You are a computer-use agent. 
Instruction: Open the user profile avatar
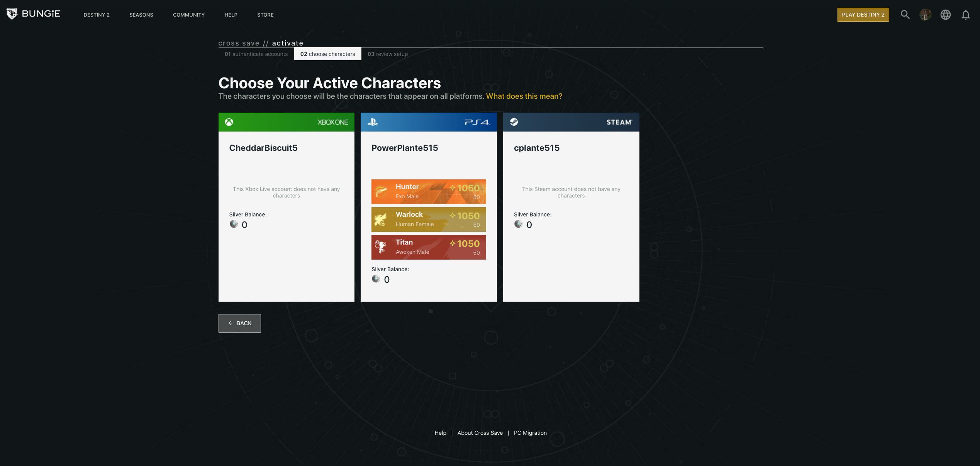pyautogui.click(x=925, y=15)
